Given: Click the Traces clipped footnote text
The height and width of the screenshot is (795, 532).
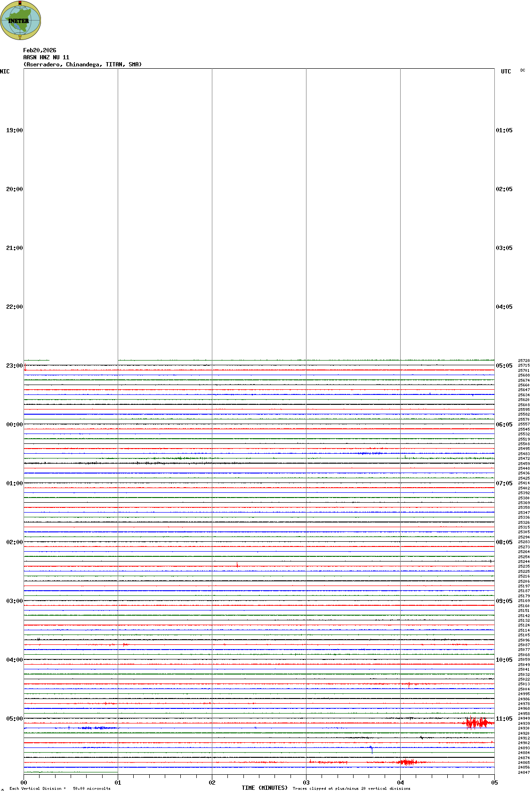Looking at the screenshot, I should tap(351, 788).
